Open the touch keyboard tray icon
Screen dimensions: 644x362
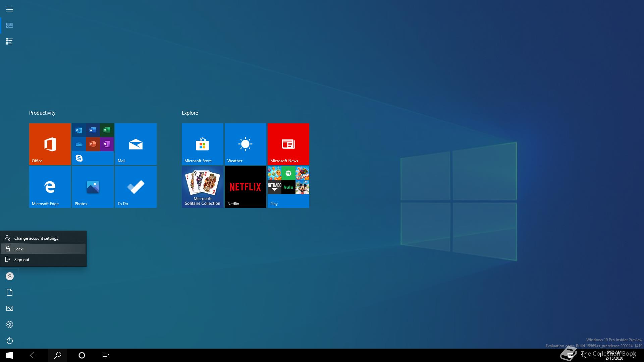tap(597, 355)
